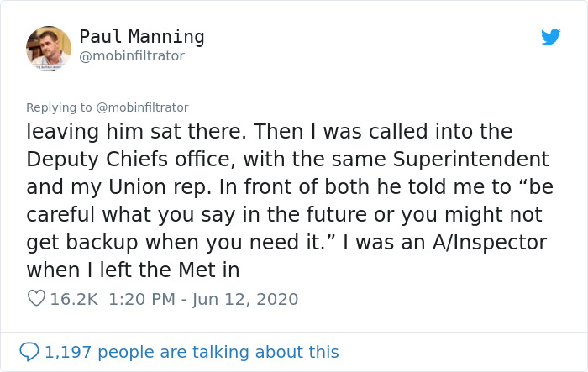Viewport: 588px width, 372px height.
Task: Click the speech bubble conversation icon
Action: tap(29, 352)
